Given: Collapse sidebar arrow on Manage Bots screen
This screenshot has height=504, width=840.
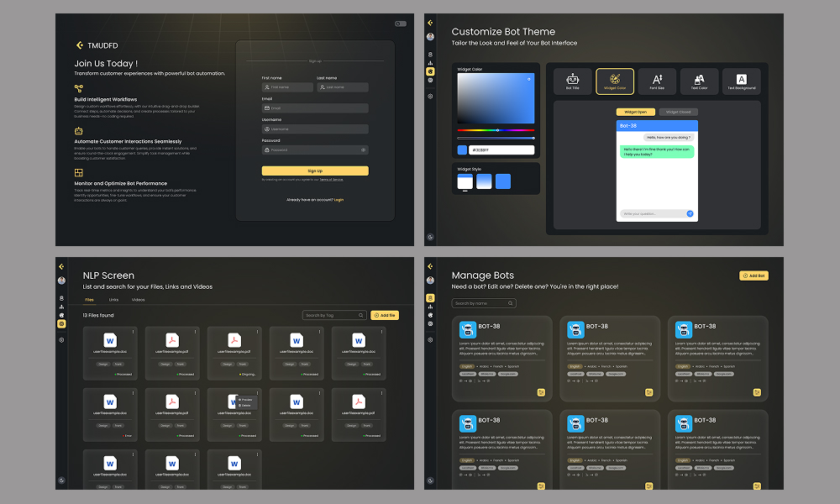Looking at the screenshot, I should coord(430,266).
